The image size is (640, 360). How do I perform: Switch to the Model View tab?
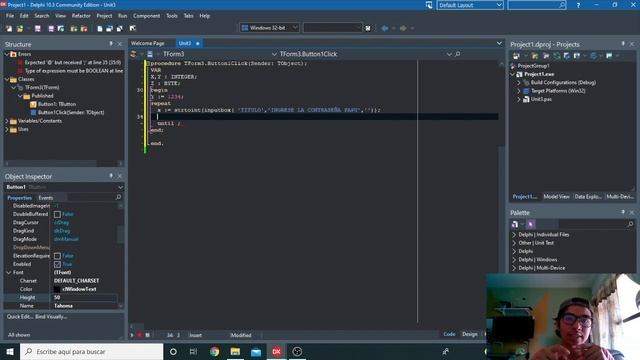[556, 196]
